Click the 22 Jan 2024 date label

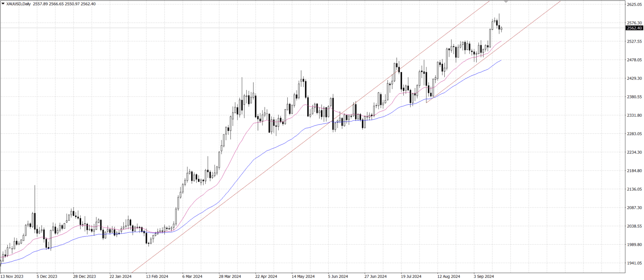pyautogui.click(x=120, y=277)
